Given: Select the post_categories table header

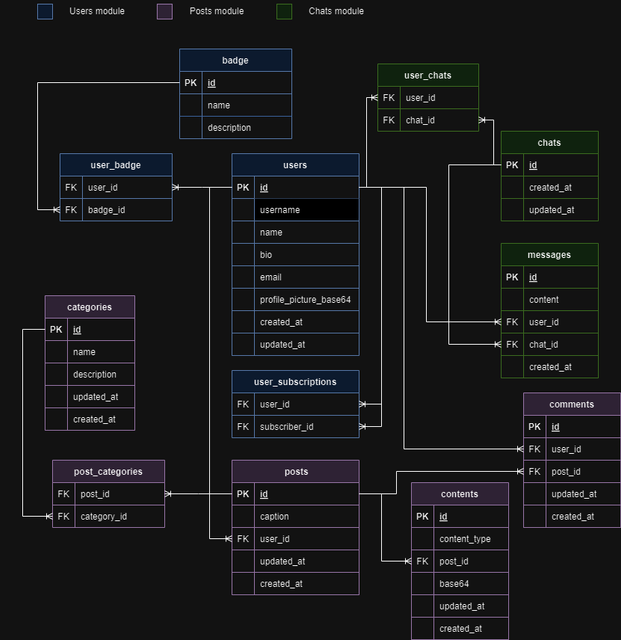Looking at the screenshot, I should pyautogui.click(x=109, y=471).
